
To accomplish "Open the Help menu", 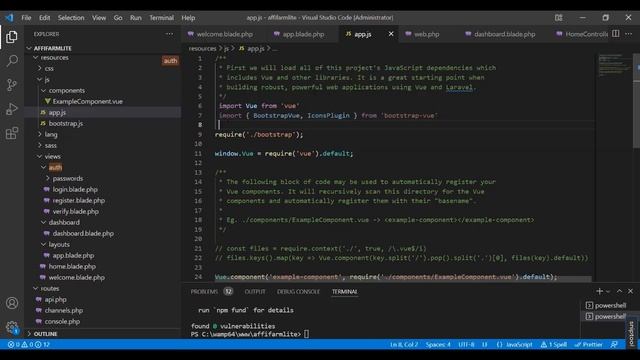I will [x=188, y=18].
